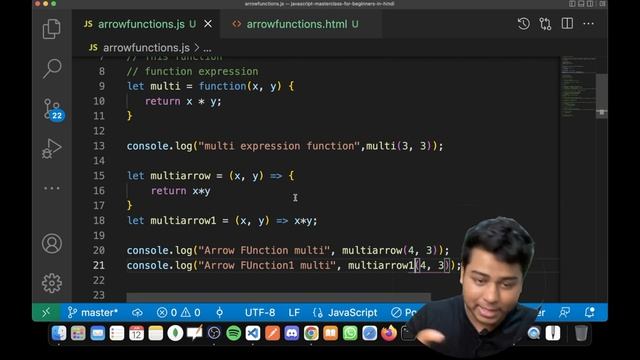Open timeline history icon in the editor toolbar
Viewport: 640px width, 360px height.
coord(524,24)
